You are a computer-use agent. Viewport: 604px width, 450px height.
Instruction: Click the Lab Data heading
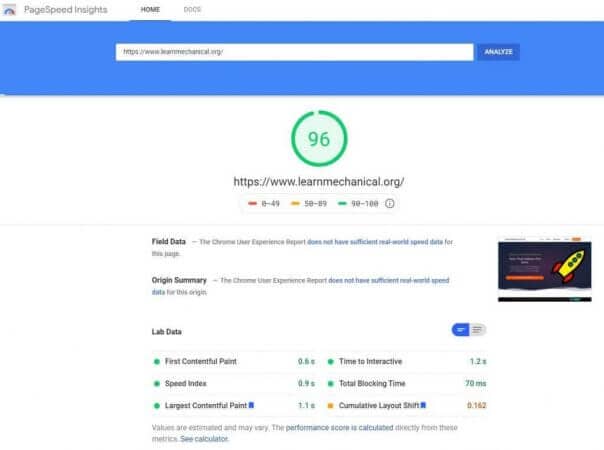click(x=166, y=332)
